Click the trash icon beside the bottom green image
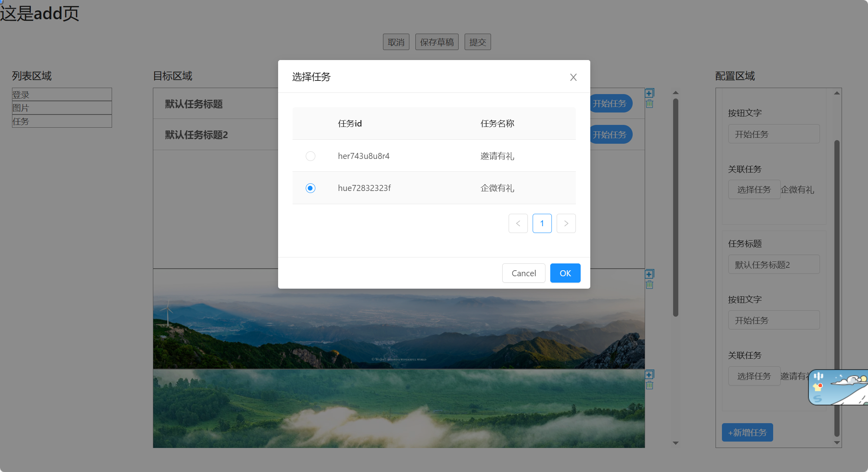 pyautogui.click(x=649, y=386)
